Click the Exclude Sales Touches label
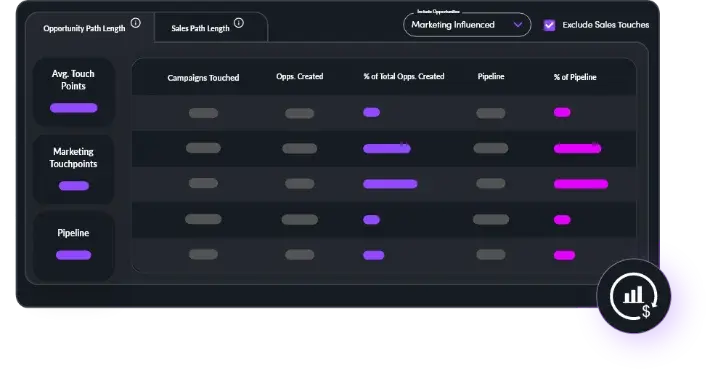 tap(605, 25)
